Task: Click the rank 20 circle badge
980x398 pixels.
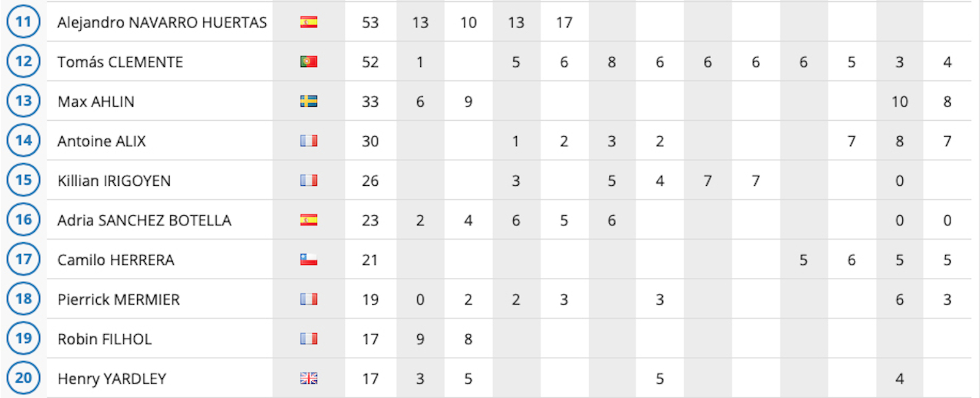Action: point(23,378)
